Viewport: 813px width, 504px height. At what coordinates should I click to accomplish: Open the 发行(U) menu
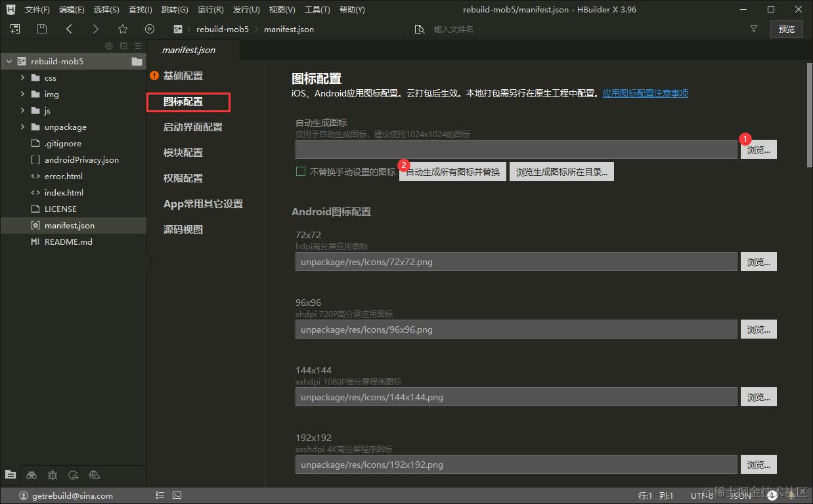[246, 10]
